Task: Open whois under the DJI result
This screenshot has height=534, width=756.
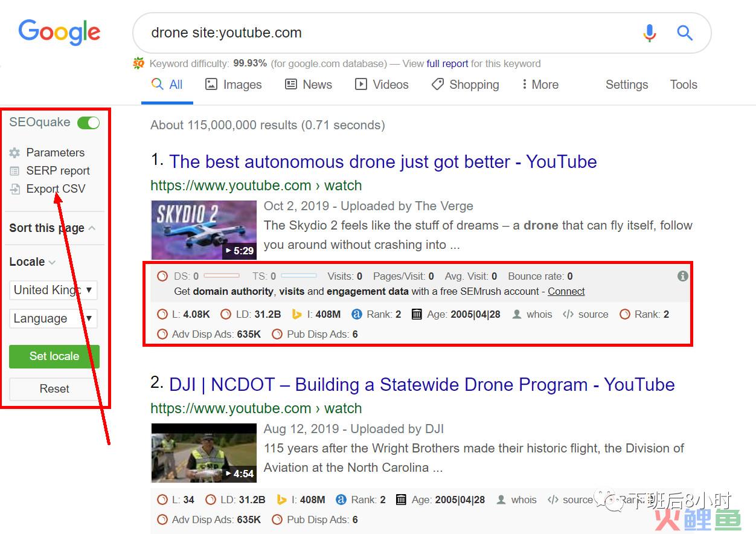Action: [516, 500]
